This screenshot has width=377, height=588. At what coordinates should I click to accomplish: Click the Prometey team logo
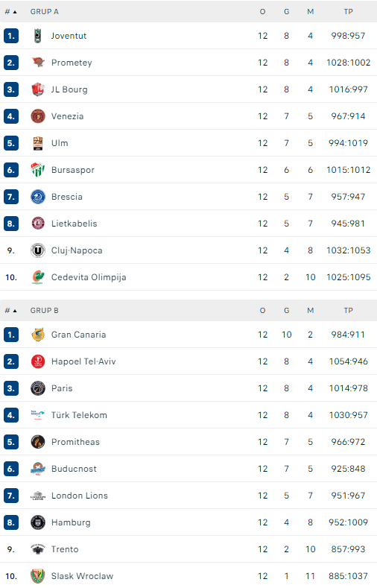(x=37, y=63)
